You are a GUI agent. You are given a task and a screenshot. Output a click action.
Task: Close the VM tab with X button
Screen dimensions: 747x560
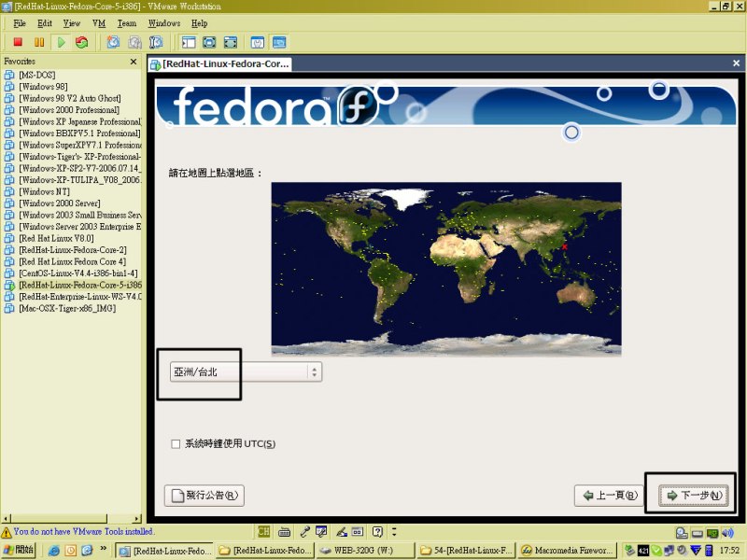(736, 63)
